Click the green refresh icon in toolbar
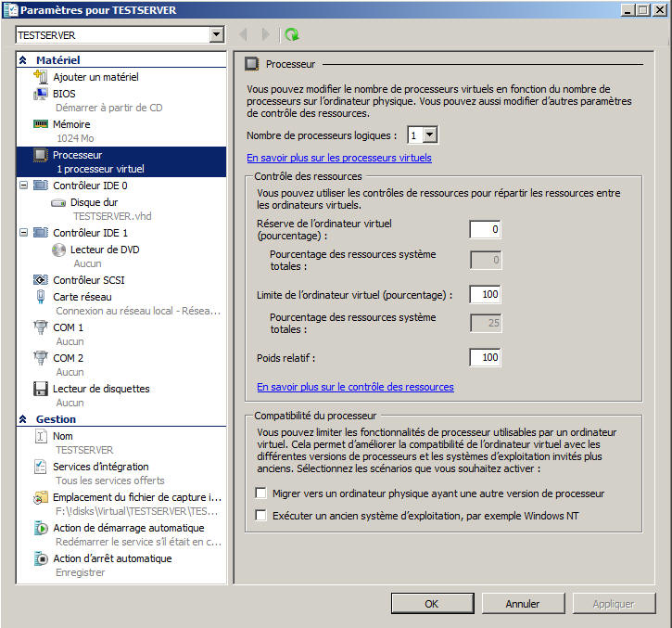 pyautogui.click(x=292, y=34)
